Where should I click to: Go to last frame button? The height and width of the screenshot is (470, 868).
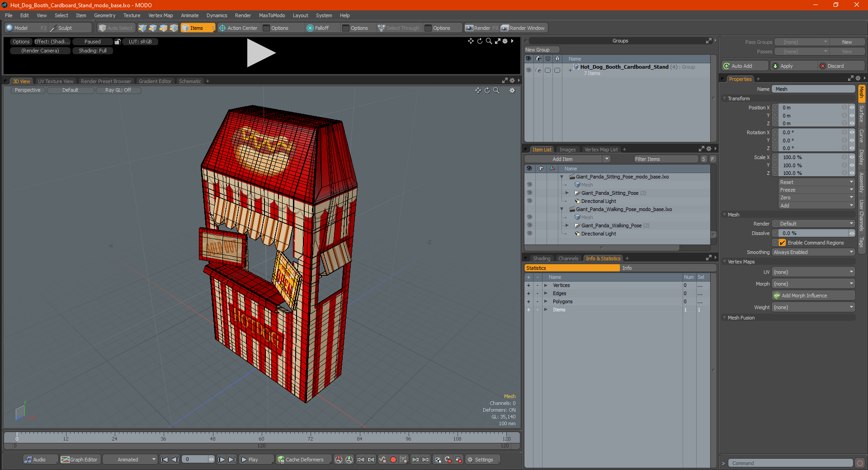coord(232,460)
